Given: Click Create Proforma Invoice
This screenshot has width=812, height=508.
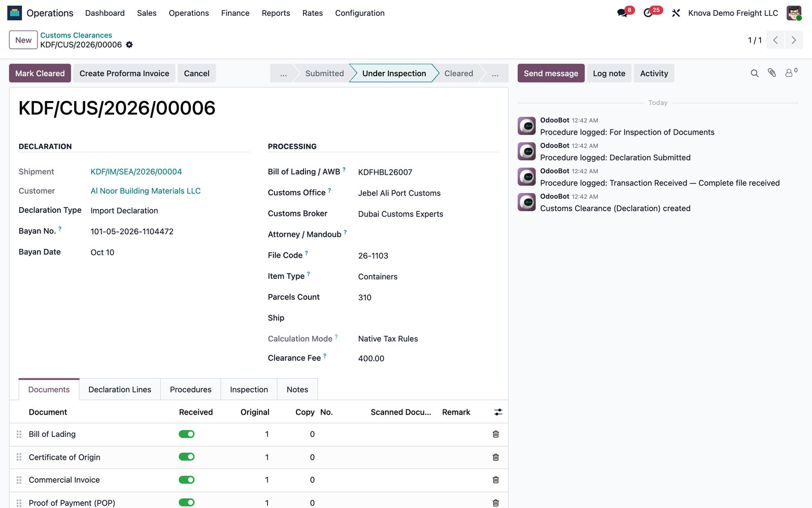Looking at the screenshot, I should [x=124, y=73].
